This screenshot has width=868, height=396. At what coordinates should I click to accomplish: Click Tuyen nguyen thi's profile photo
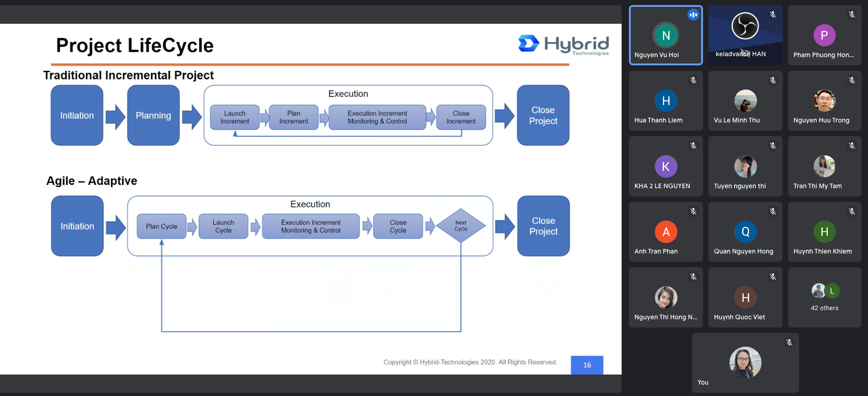click(x=746, y=166)
